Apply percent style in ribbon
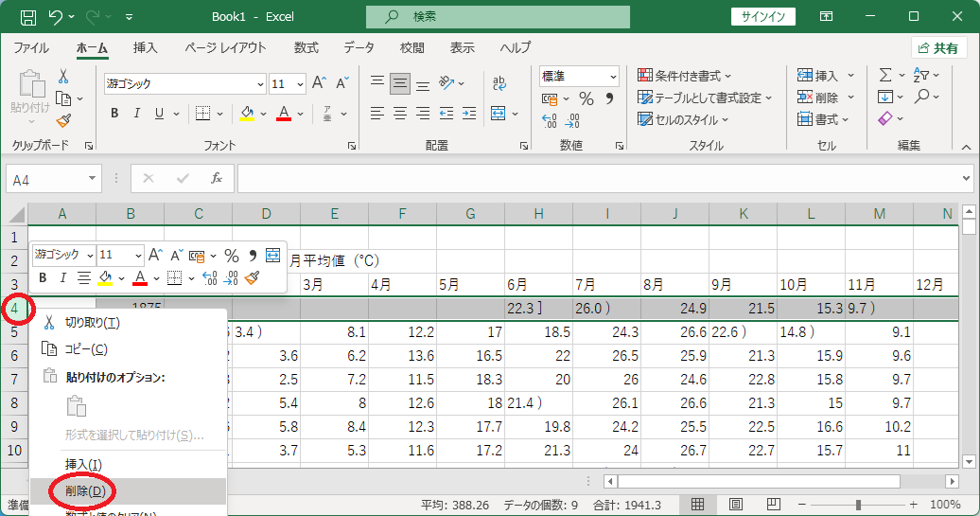Screen dimensions: 980x516 (x=586, y=98)
